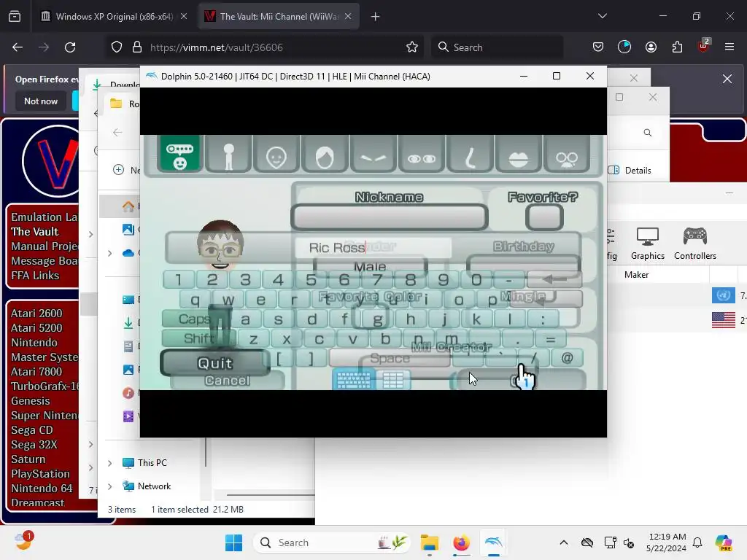The image size is (747, 560).
Task: Open the Mii hair tab
Action: click(x=325, y=153)
